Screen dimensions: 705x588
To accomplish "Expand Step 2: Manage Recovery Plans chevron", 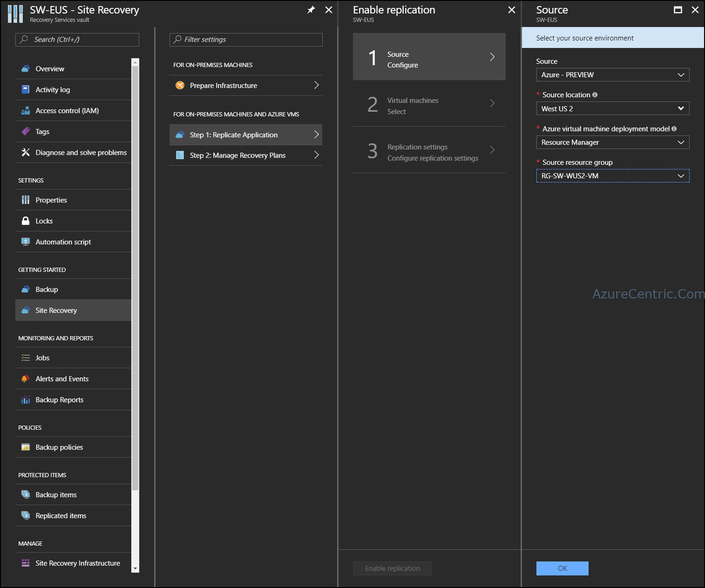I will 316,155.
